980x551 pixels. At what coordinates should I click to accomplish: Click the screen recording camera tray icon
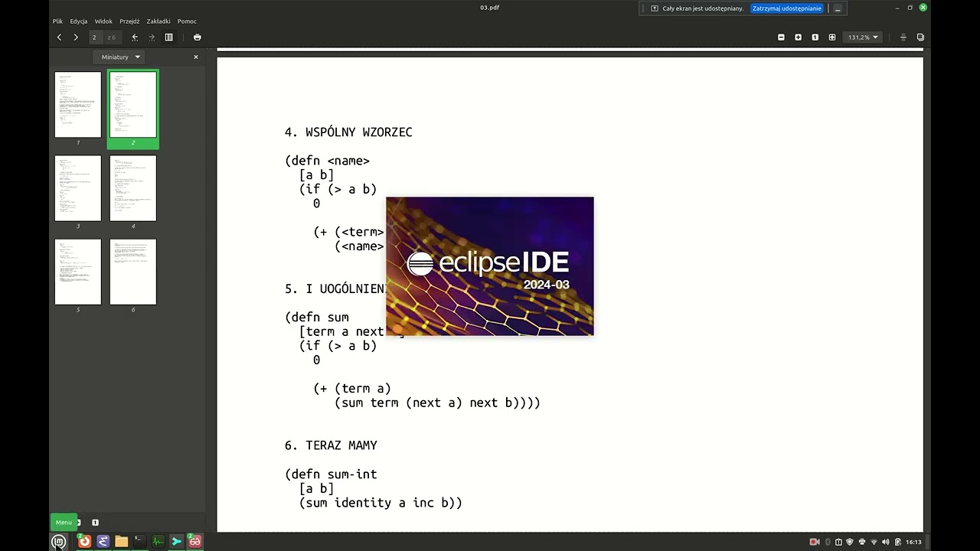click(x=815, y=542)
